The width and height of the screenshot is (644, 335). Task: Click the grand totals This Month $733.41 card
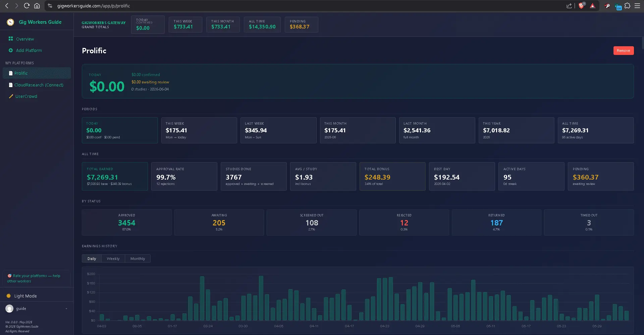(x=223, y=24)
